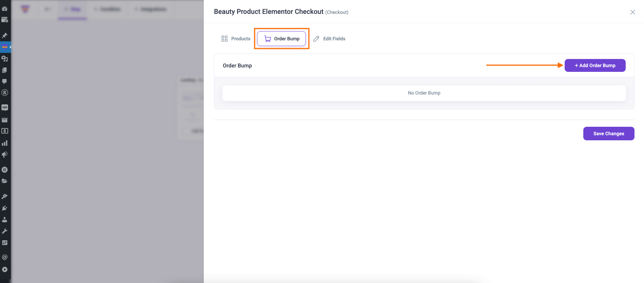Click the Add Order Bump button

point(595,65)
